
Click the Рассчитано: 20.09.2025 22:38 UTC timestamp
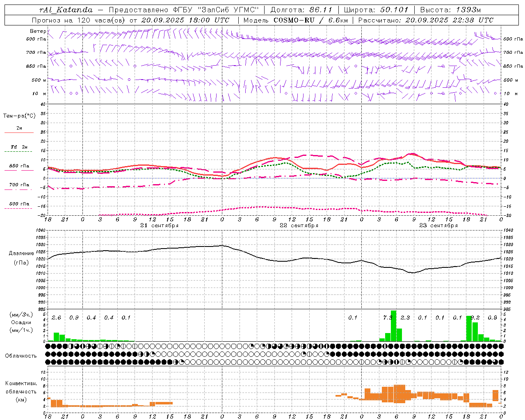[x=426, y=20]
